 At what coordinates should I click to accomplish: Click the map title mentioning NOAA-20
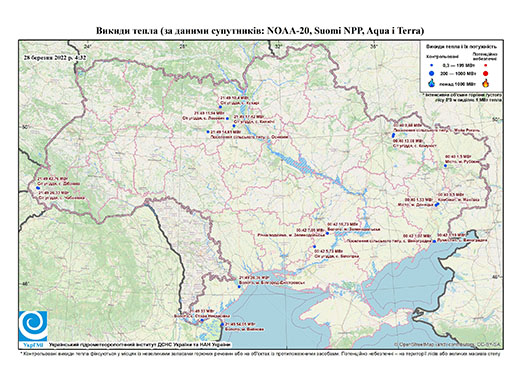tap(260, 31)
